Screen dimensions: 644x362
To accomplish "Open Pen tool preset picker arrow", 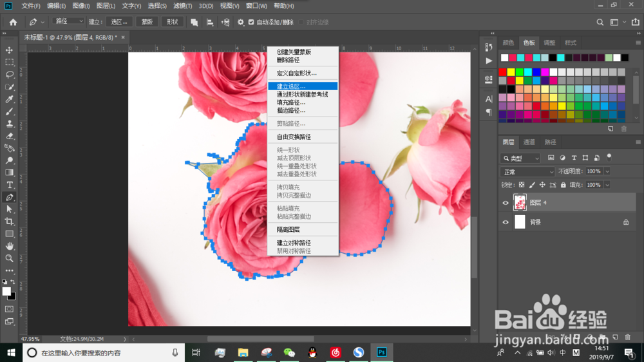I will [43, 22].
